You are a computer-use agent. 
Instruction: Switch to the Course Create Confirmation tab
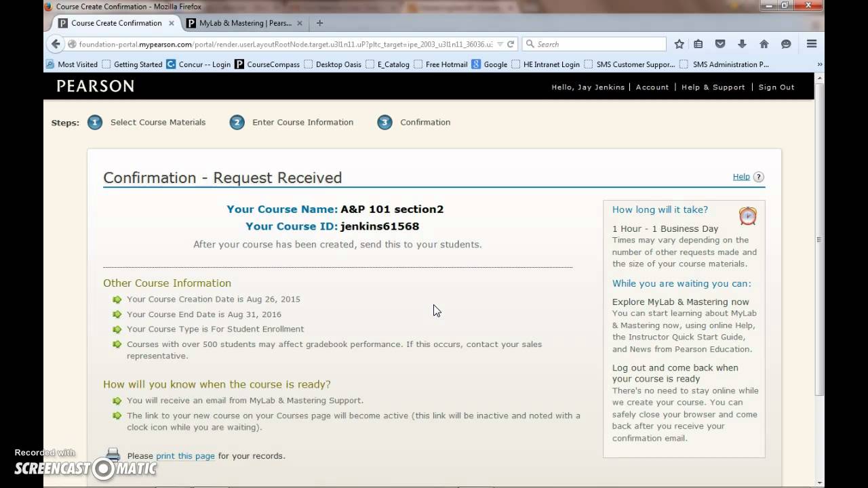coord(116,23)
